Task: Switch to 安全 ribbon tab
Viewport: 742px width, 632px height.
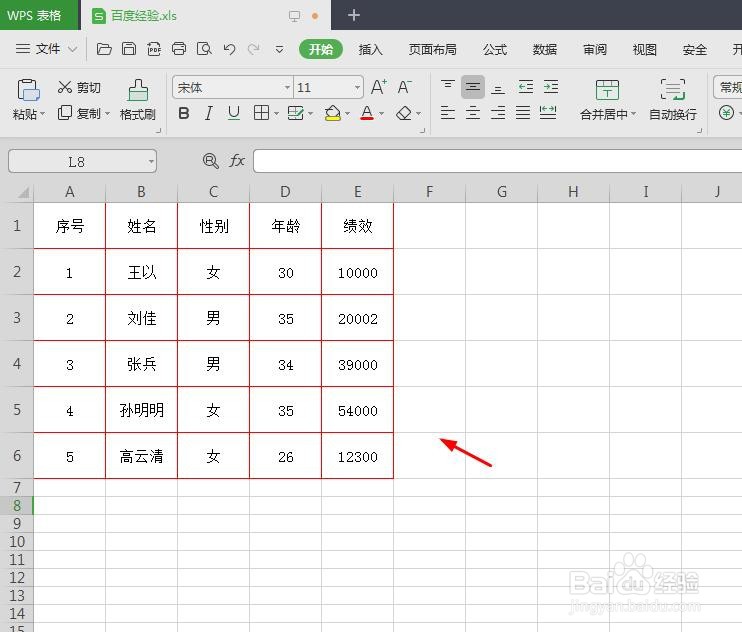Action: [x=695, y=49]
